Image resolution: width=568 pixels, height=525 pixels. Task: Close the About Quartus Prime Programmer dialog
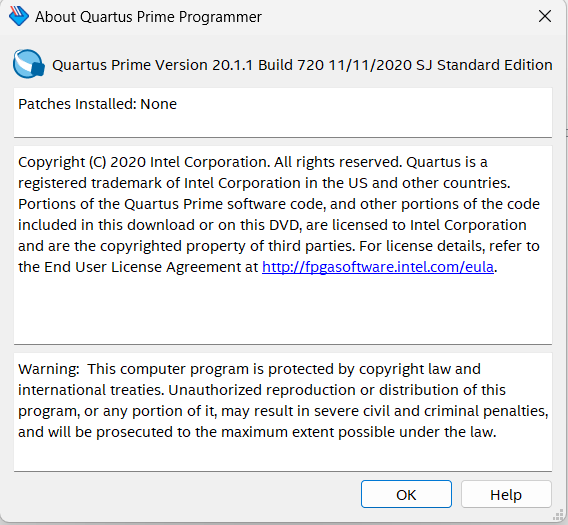(x=545, y=16)
